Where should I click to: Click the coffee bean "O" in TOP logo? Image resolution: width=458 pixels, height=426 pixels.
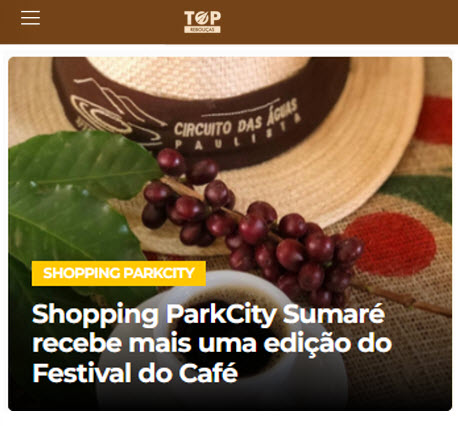[x=202, y=19]
